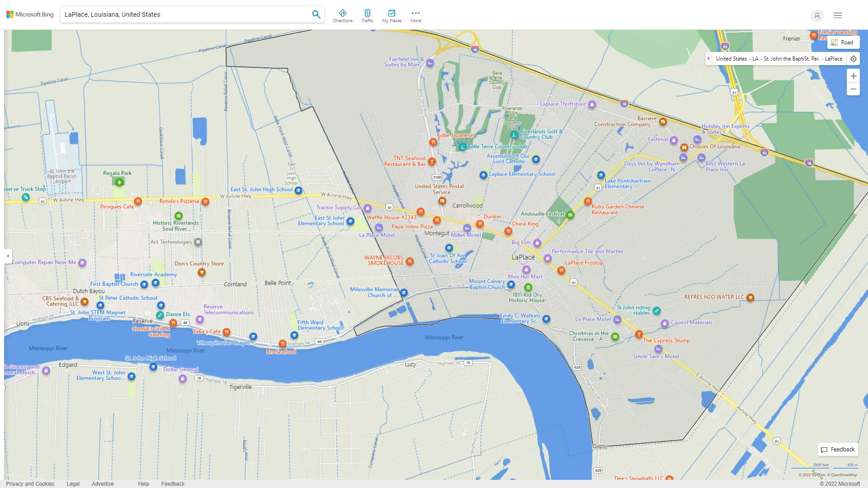This screenshot has width=868, height=488.
Task: Click the Waffle House #2343 restaurant pin
Action: click(x=420, y=211)
